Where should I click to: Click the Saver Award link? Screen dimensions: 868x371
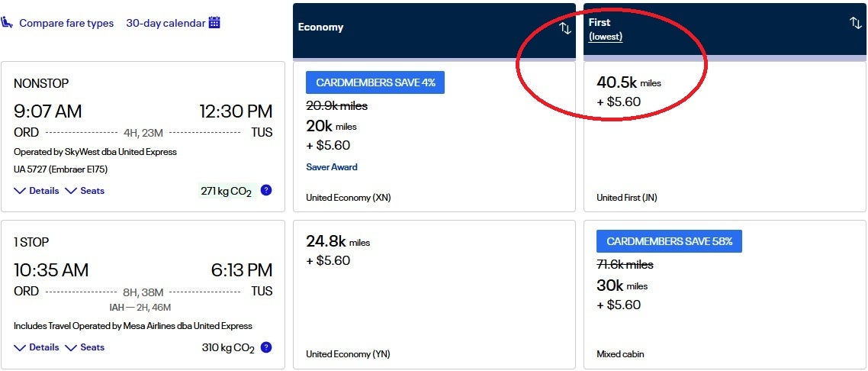[x=332, y=167]
